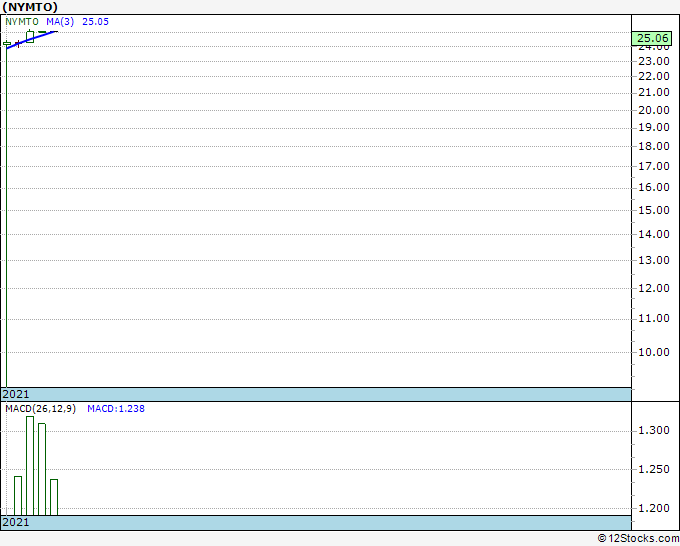Image resolution: width=680 pixels, height=546 pixels.
Task: Click the tall green candlestick body
Action: click(x=30, y=37)
